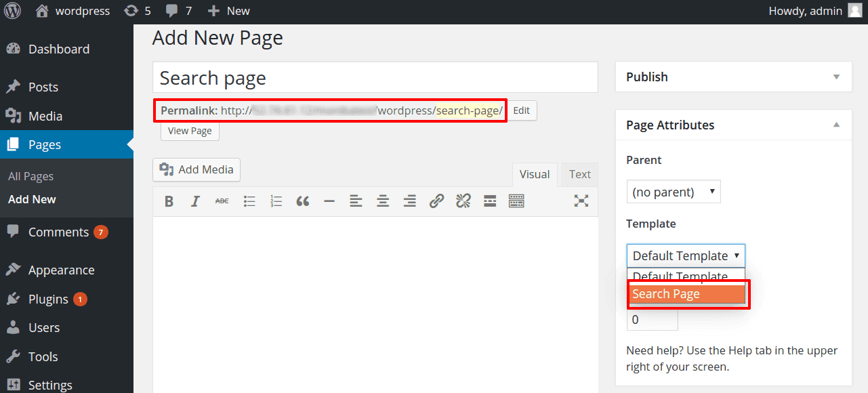The width and height of the screenshot is (868, 393).
Task: Click the Add Media button
Action: pyautogui.click(x=197, y=169)
